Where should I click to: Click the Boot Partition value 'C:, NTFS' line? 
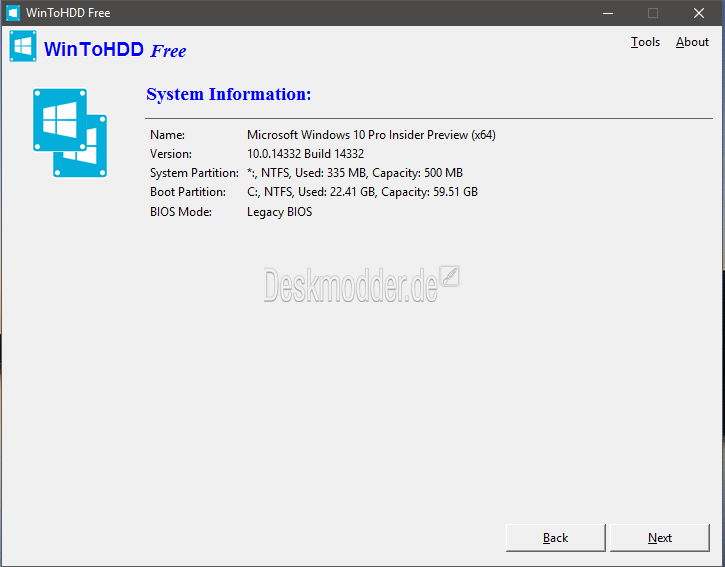coord(362,192)
